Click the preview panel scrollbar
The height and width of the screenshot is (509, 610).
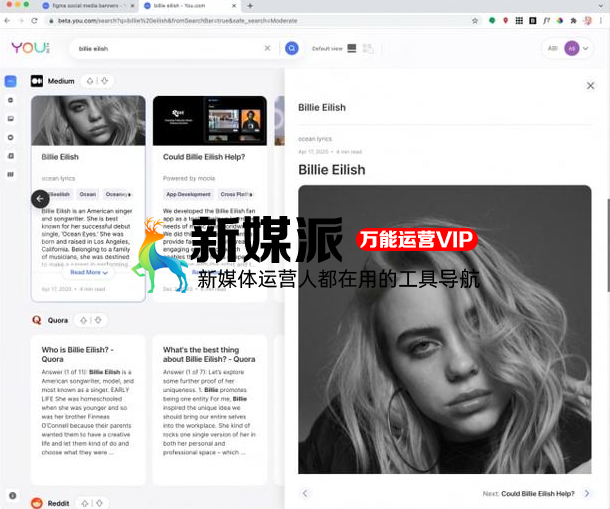pos(608,245)
